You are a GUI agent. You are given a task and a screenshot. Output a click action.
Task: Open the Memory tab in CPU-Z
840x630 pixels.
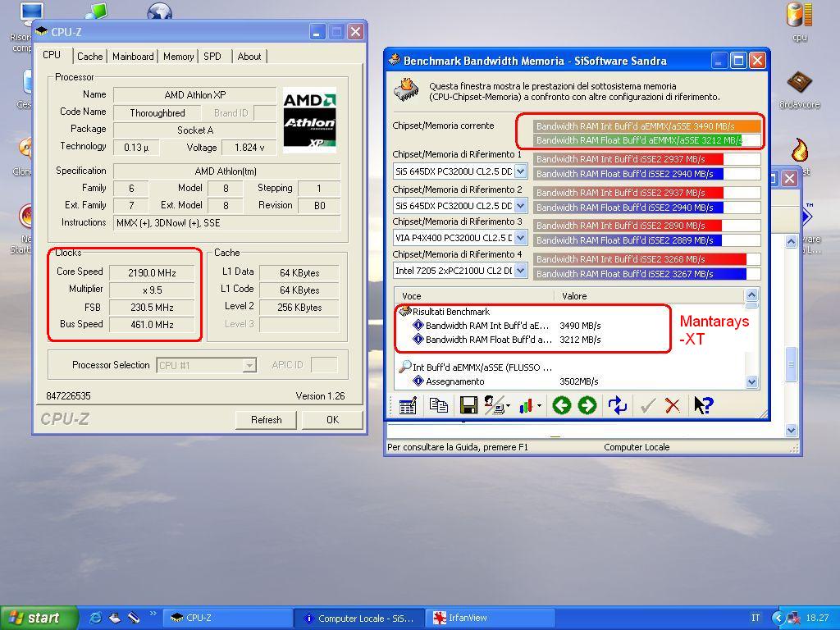178,57
